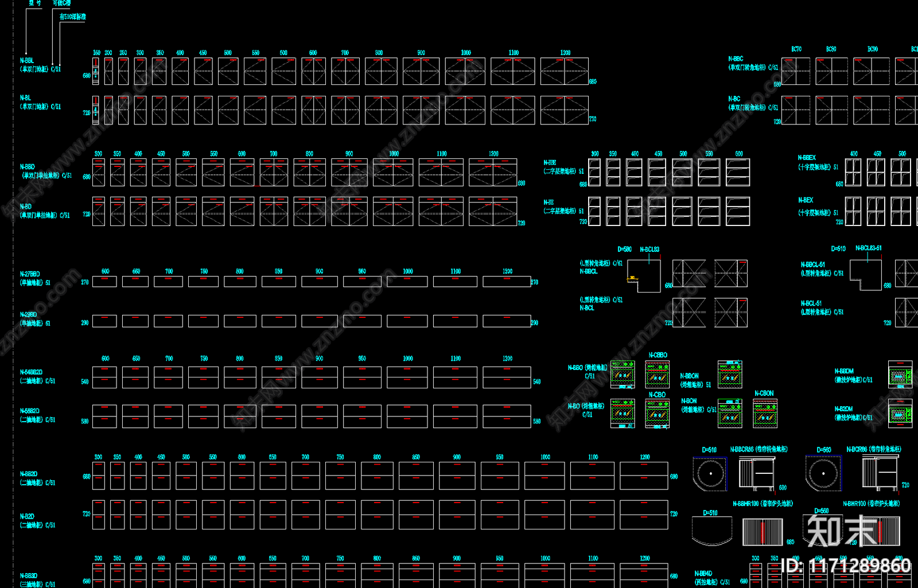
Task: Select the N-BCL83 callout text
Action: pos(649,250)
